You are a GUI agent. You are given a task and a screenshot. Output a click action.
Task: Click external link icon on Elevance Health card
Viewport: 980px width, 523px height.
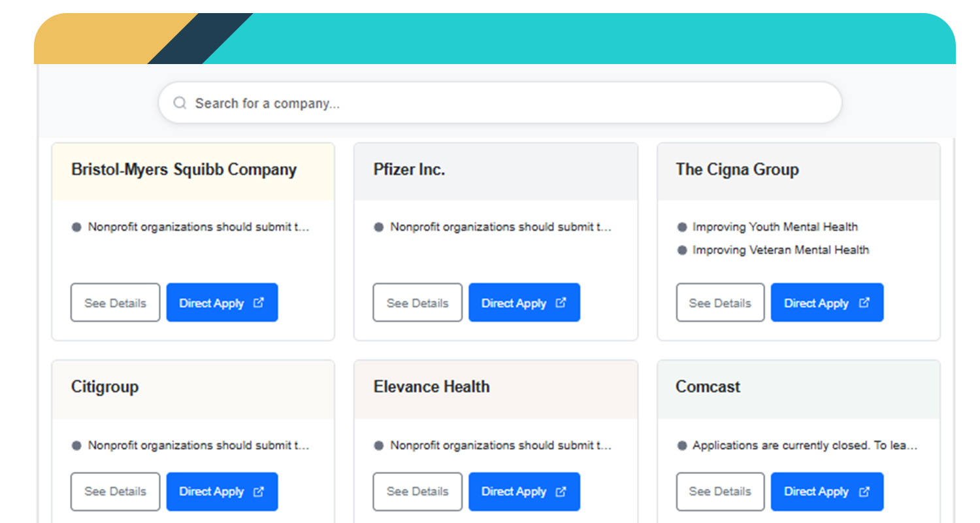pyautogui.click(x=561, y=492)
